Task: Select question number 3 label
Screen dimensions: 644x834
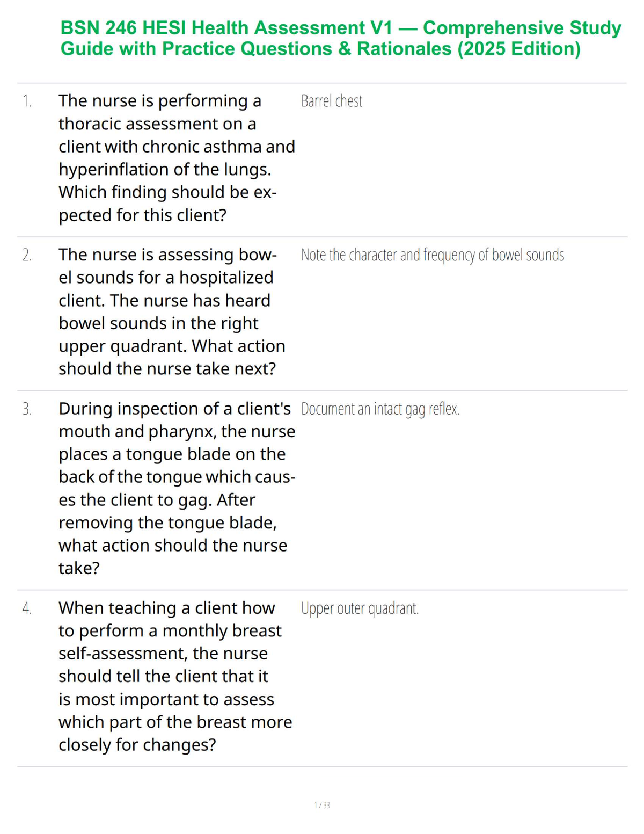Action: pos(27,409)
